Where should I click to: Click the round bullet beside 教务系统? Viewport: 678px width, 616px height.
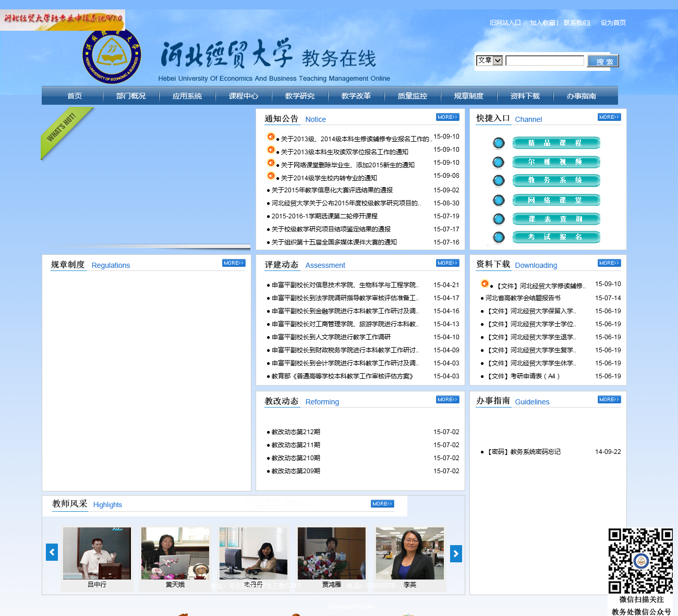click(499, 180)
